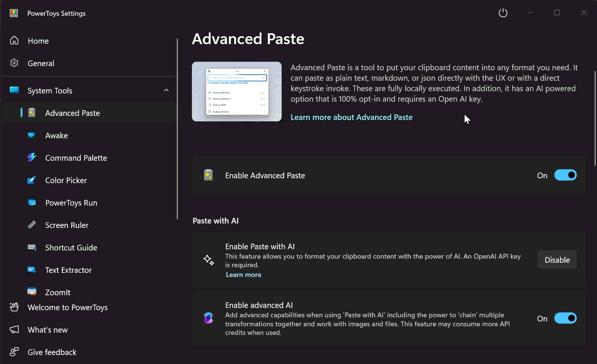Click the General gear icon
Screen dimensions: 597x364
pos(14,63)
